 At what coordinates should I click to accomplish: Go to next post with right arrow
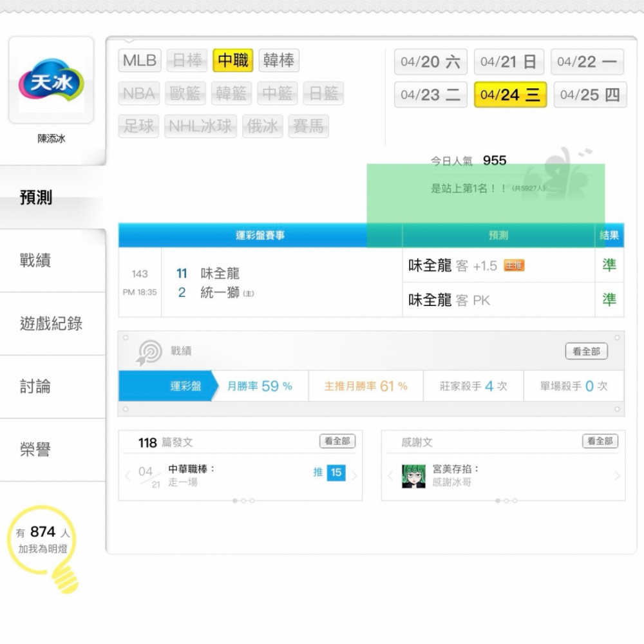pyautogui.click(x=354, y=476)
